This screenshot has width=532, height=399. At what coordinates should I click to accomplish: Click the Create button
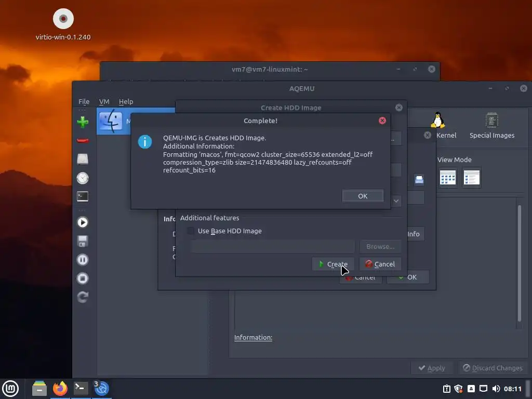click(x=333, y=264)
